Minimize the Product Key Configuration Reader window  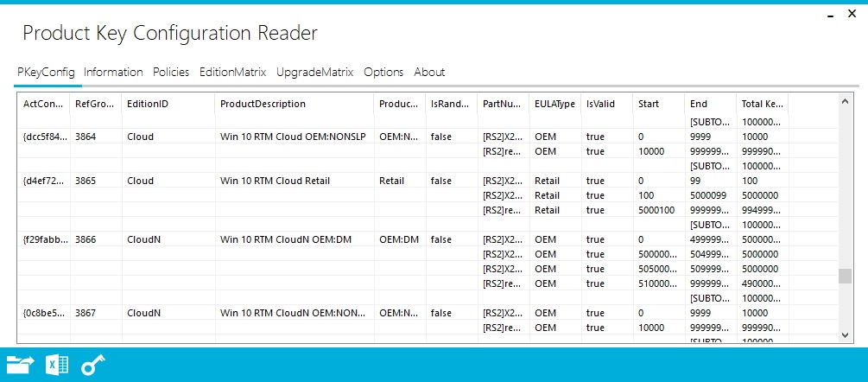pyautogui.click(x=830, y=16)
